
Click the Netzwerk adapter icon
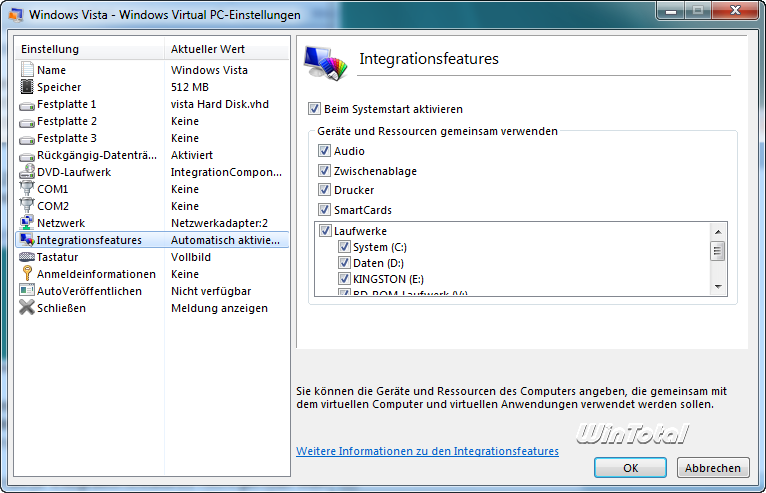click(27, 222)
